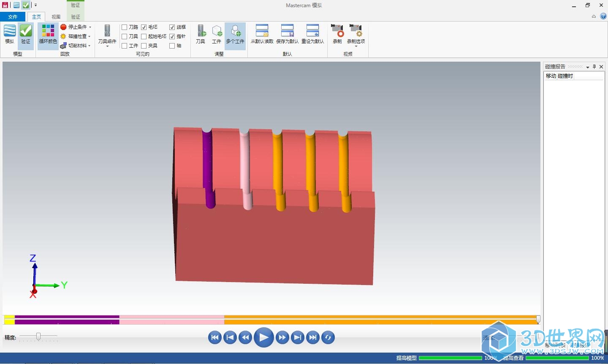This screenshot has width=608, height=364.
Task: Close the 碰撞报告 panel
Action: [x=601, y=67]
